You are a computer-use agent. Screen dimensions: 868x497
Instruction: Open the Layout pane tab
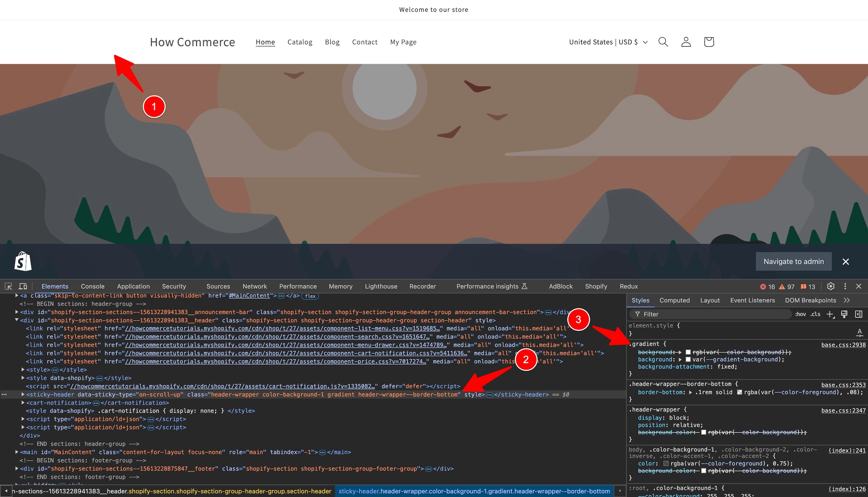[x=710, y=300]
